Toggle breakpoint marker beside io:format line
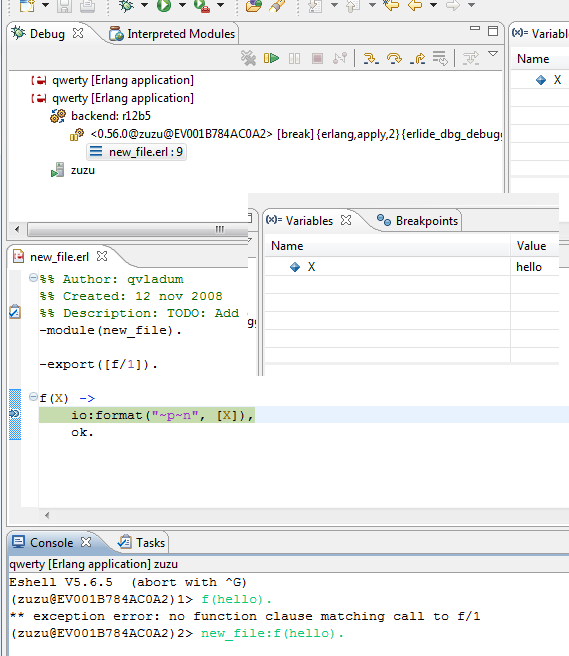Viewport: 569px width, 656px height. tap(15, 414)
